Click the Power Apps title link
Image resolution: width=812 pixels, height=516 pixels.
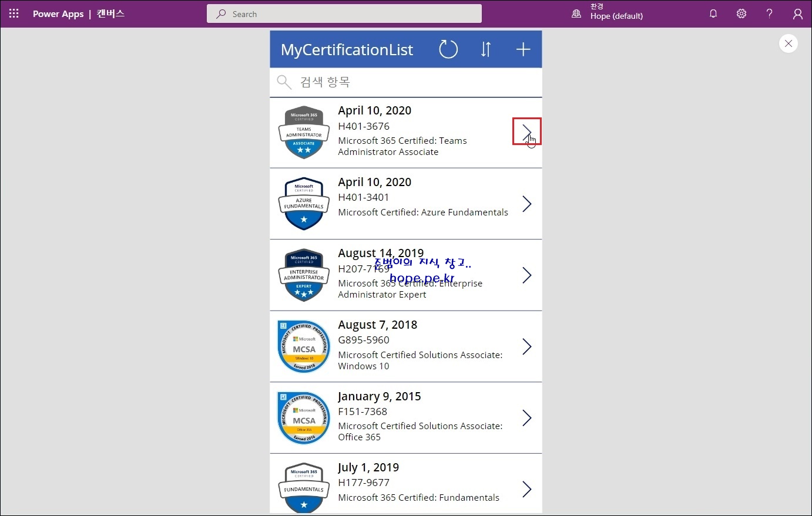58,14
